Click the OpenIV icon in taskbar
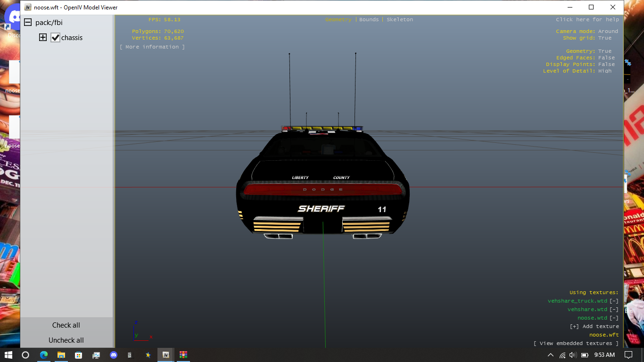 point(165,354)
